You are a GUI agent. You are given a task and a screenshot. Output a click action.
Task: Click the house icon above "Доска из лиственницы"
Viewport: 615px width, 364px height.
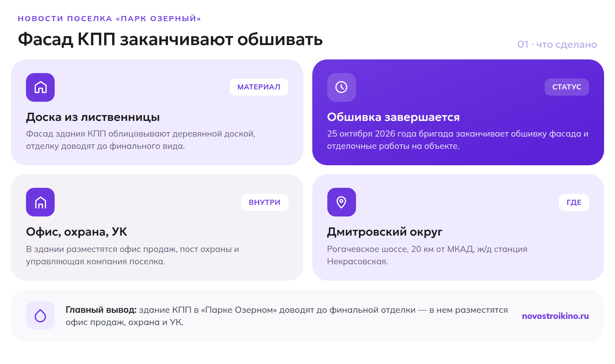tap(40, 87)
